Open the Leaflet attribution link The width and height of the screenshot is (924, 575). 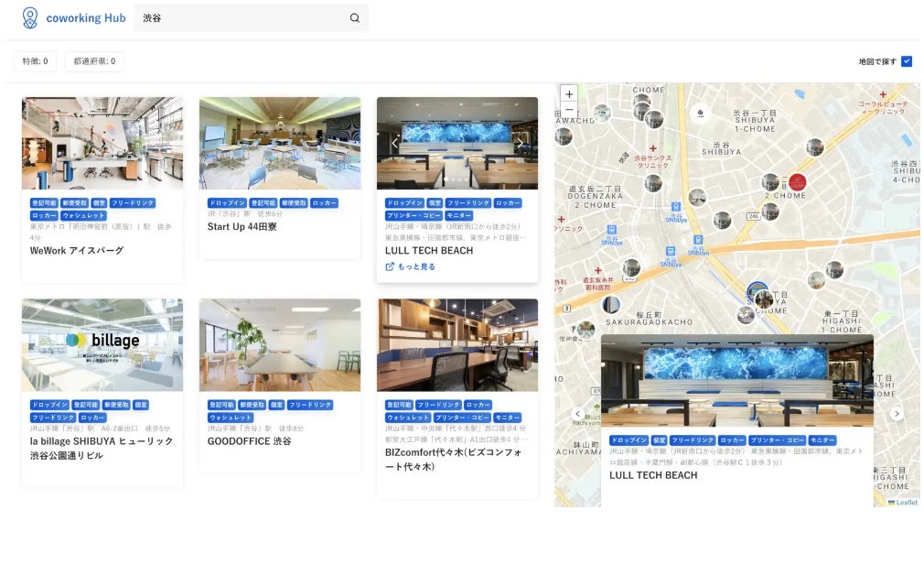pos(907,503)
